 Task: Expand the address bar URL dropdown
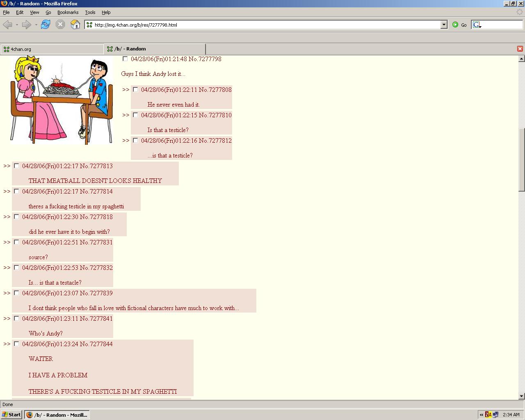(444, 25)
